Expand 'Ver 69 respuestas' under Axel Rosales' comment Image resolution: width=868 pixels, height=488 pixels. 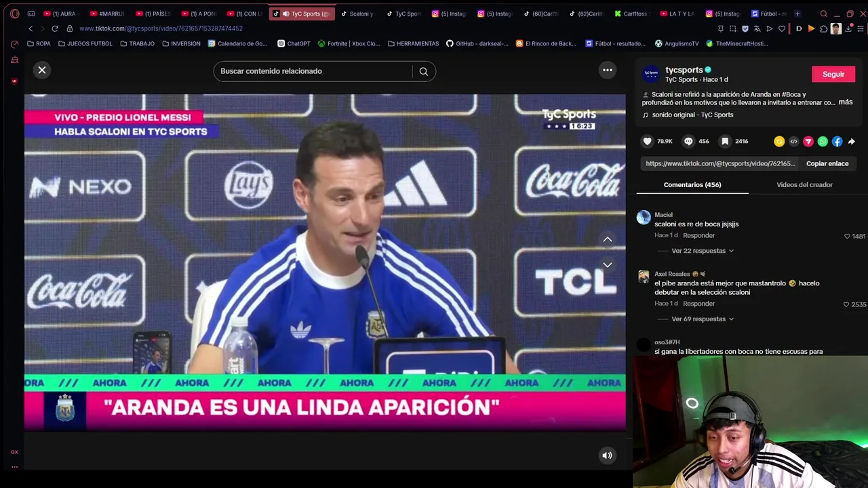click(x=702, y=319)
